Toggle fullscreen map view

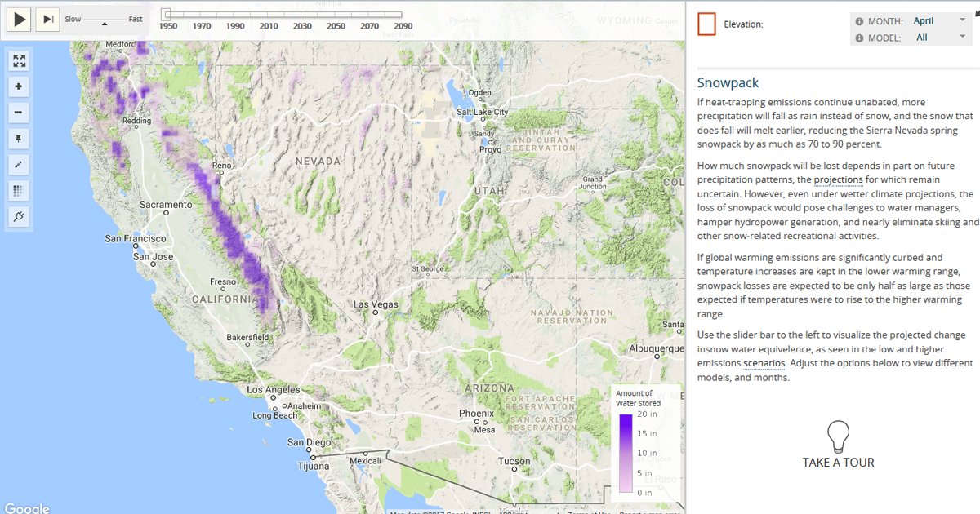coord(19,60)
